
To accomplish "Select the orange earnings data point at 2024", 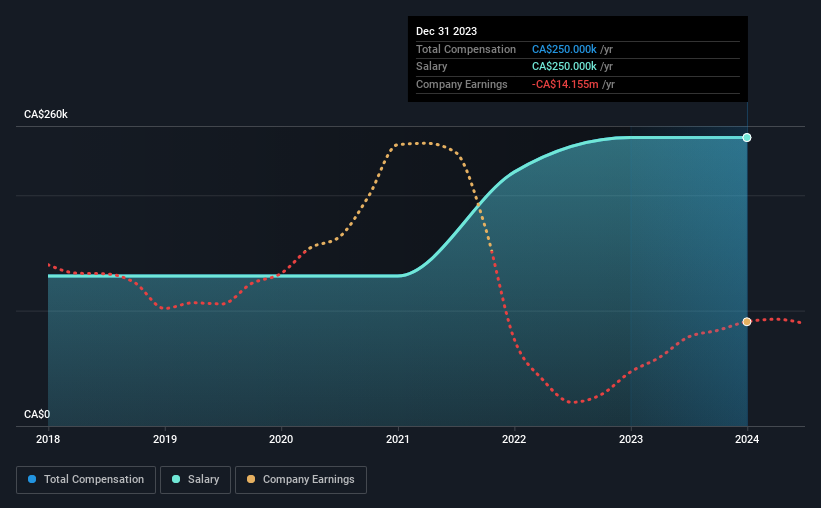I will (x=747, y=322).
